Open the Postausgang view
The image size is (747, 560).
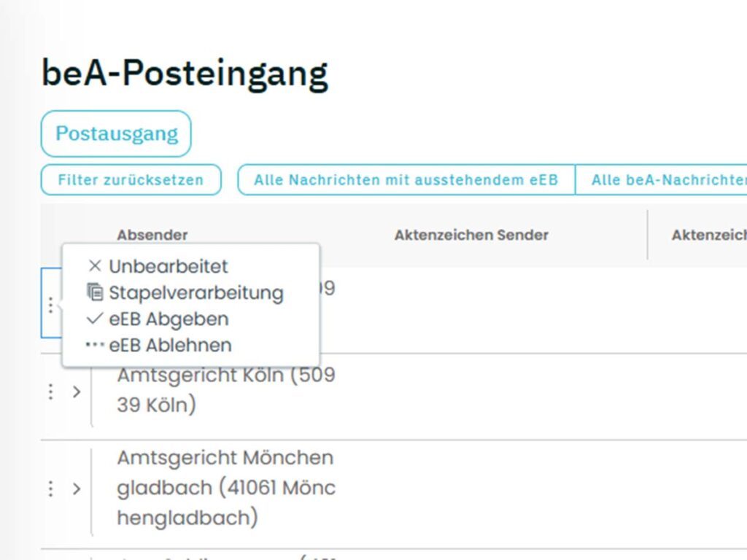pyautogui.click(x=116, y=133)
